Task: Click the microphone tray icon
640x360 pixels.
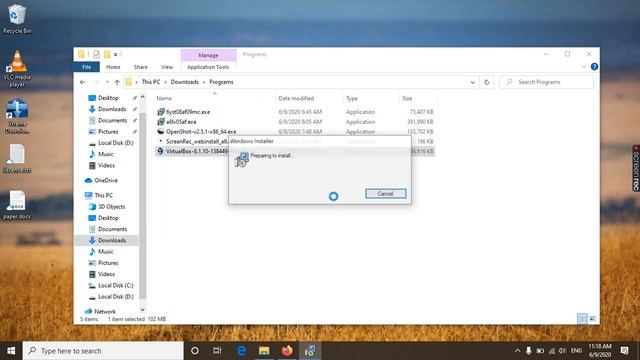Action: pos(529,351)
